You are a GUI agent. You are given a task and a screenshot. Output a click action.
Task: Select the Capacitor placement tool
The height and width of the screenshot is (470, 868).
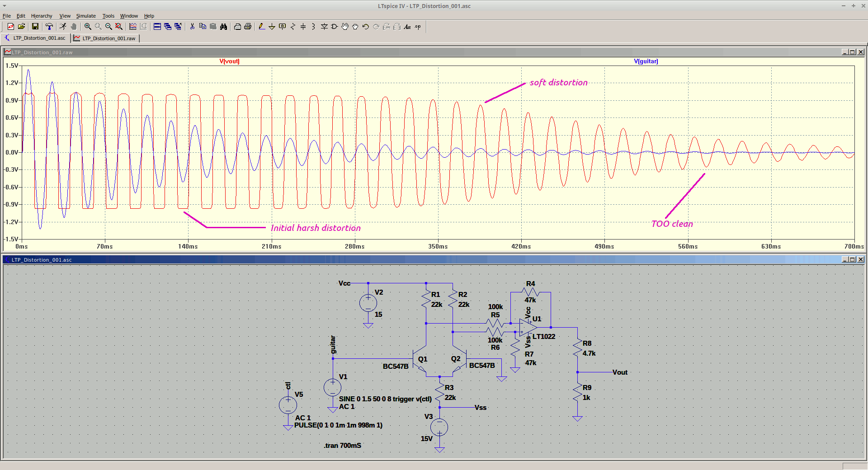pos(303,27)
